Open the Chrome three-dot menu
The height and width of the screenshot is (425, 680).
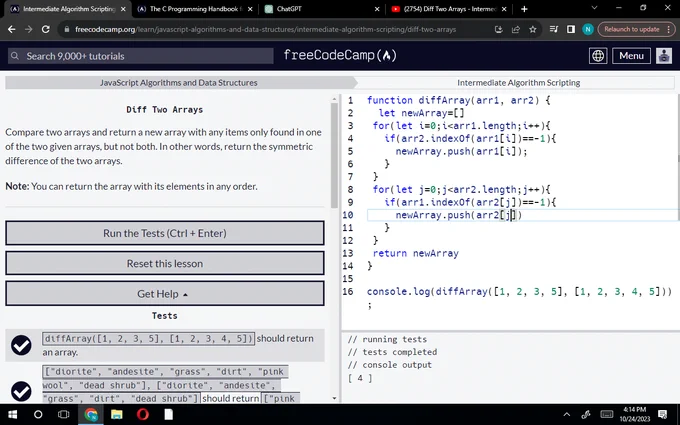pyautogui.click(x=669, y=29)
